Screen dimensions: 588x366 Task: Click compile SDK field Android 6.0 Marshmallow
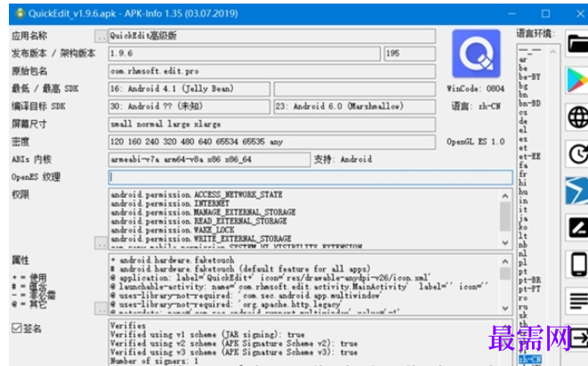pyautogui.click(x=355, y=107)
